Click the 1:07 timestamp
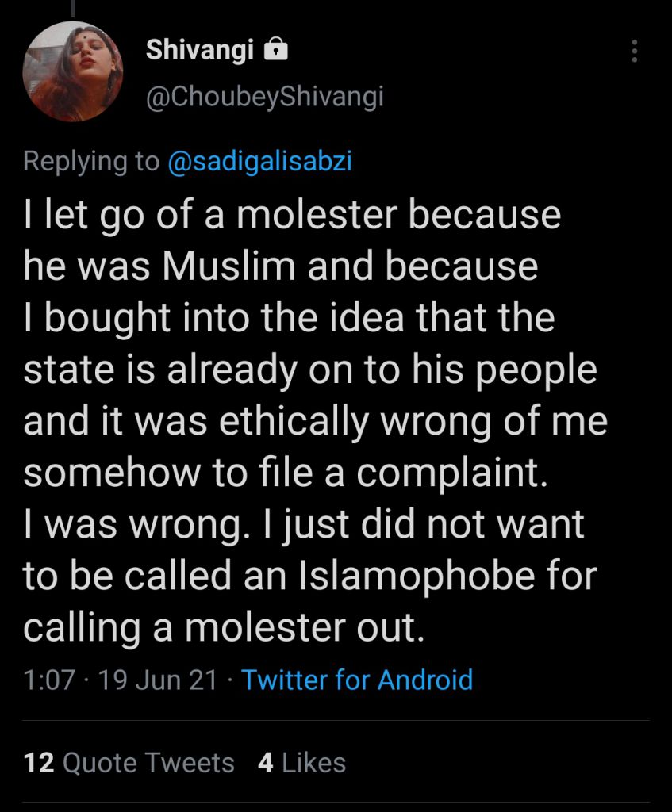Viewport: 672px width, 812px height. (49, 680)
